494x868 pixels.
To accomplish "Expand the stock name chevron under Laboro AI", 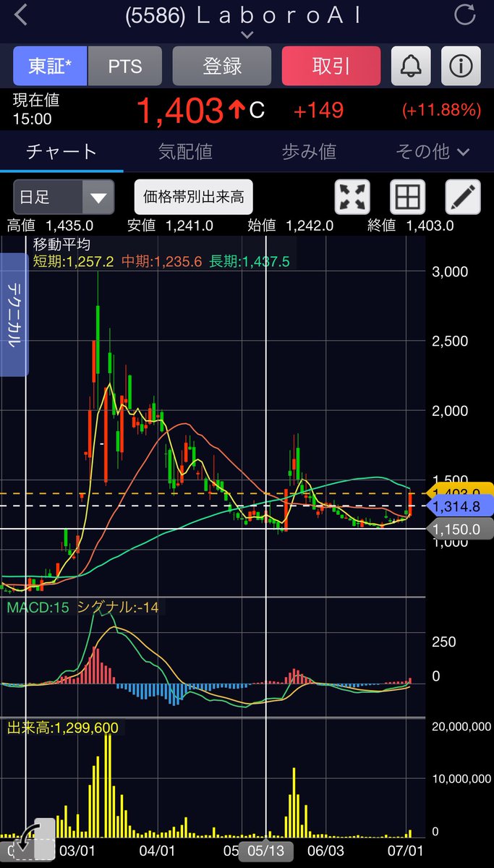I will point(247,35).
